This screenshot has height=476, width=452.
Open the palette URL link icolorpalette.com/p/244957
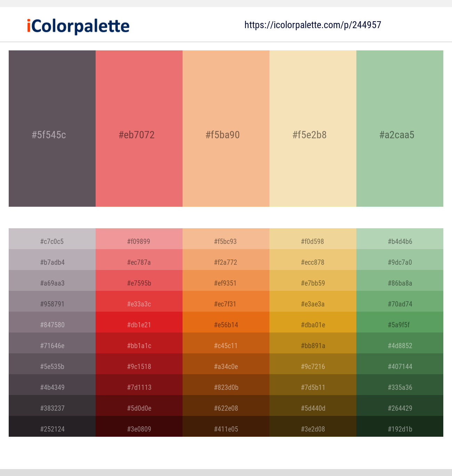click(312, 25)
